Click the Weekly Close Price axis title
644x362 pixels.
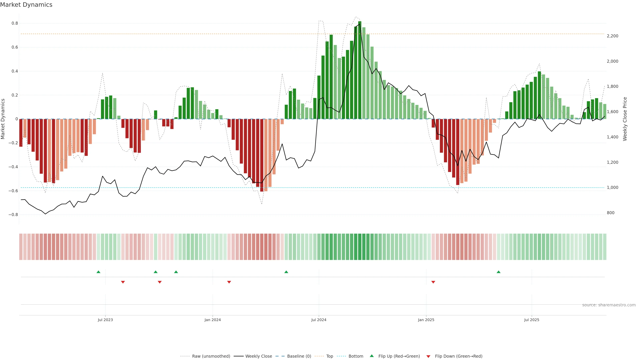tap(625, 119)
